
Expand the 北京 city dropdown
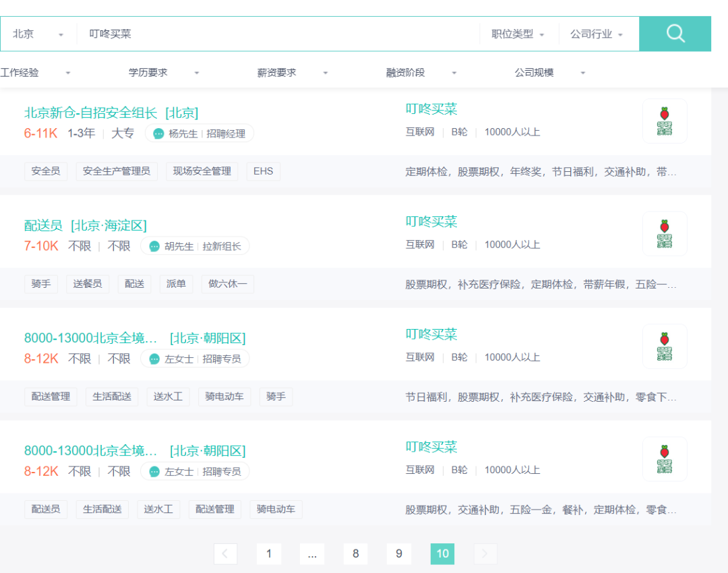point(38,34)
